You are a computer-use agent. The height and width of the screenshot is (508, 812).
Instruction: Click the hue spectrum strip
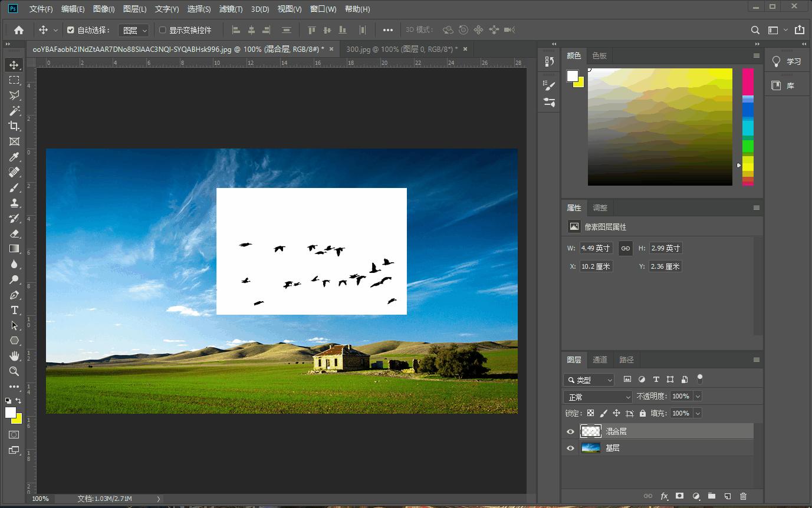[748, 127]
